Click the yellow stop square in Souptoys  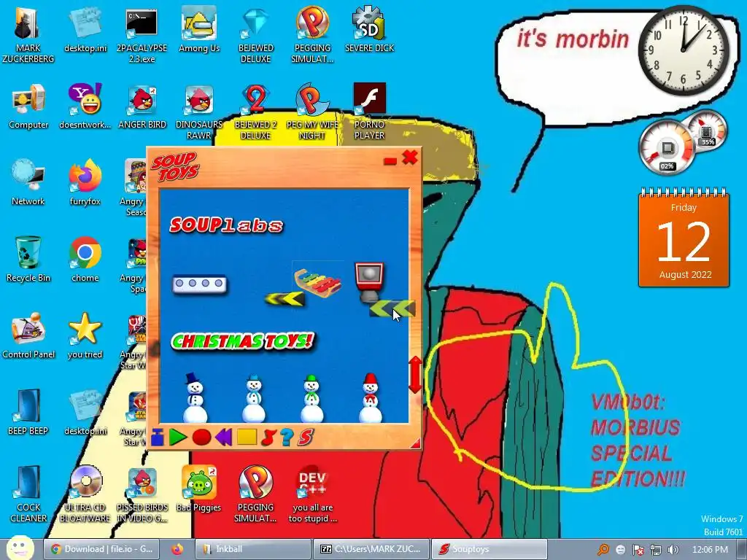(x=247, y=437)
